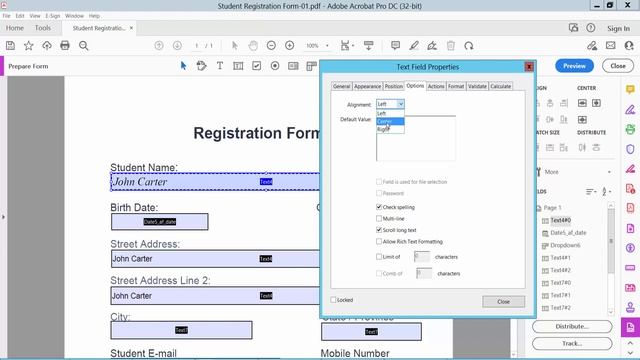
Task: Add a checkbox field from Prepare Form toolbar
Action: [x=256, y=66]
